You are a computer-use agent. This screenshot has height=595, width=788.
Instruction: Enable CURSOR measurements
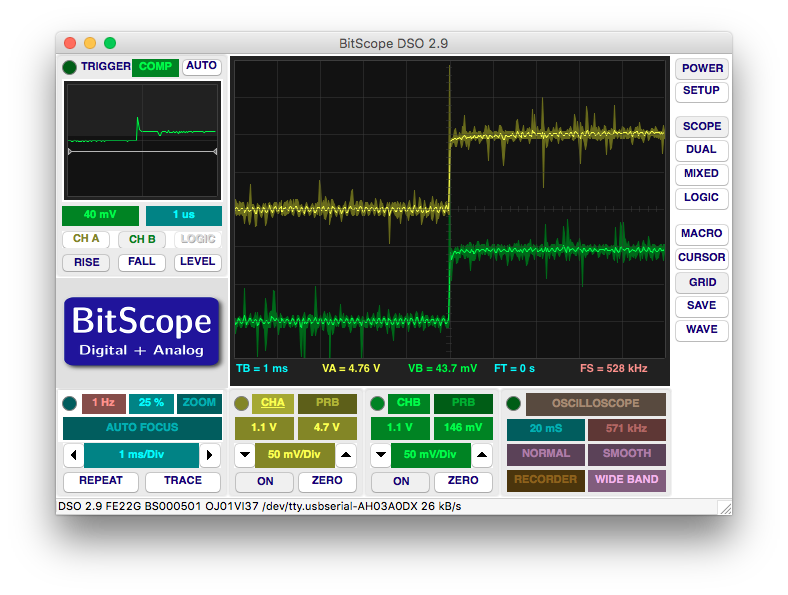(x=702, y=258)
